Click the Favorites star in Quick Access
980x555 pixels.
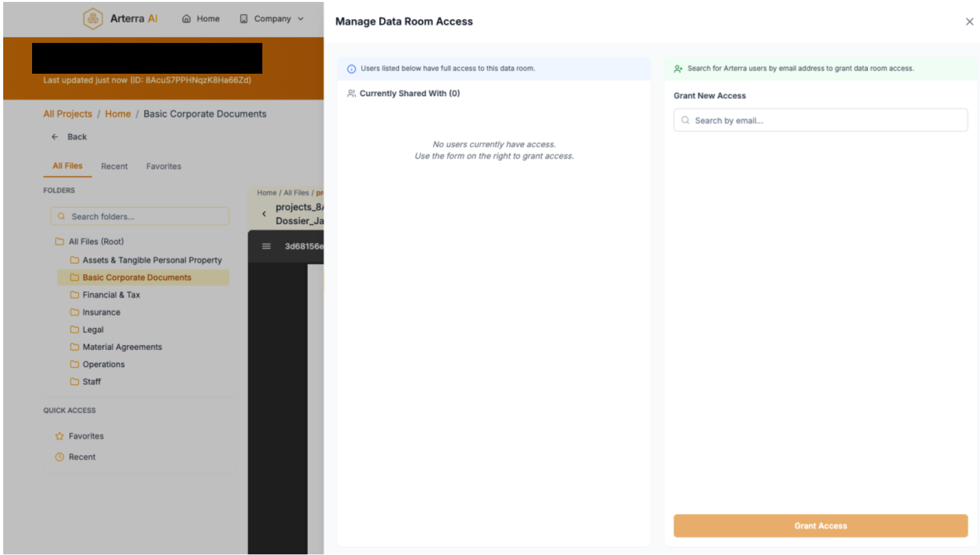(60, 436)
